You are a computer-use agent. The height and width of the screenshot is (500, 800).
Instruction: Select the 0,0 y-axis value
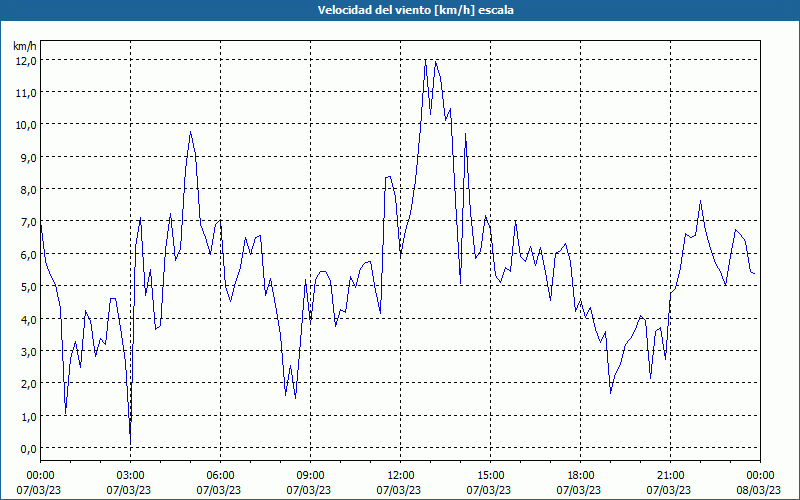28,448
